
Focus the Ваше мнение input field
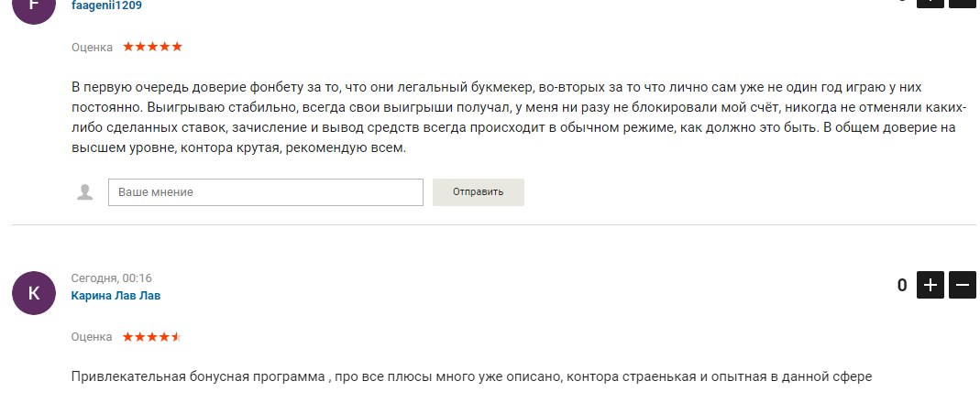(266, 192)
